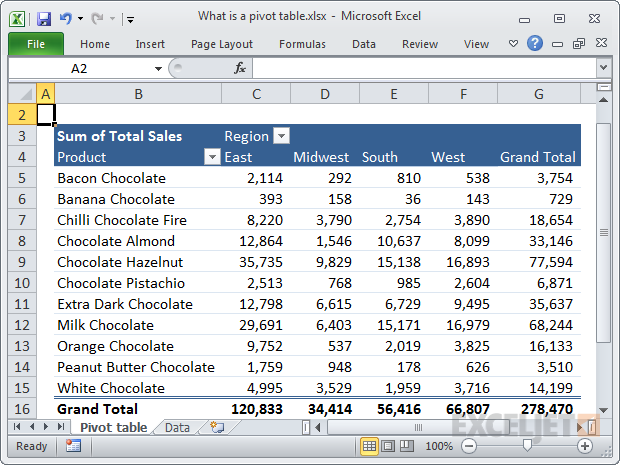Click horizontal scrollbar left arrow
620x465 pixels.
click(x=318, y=427)
